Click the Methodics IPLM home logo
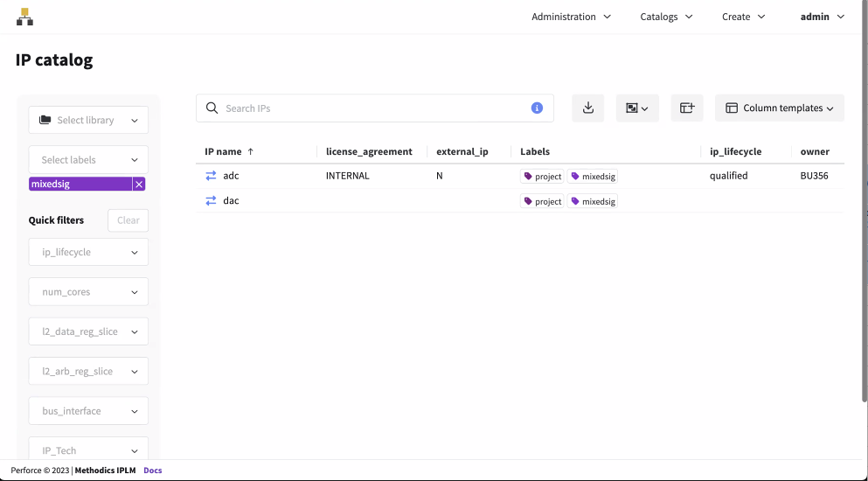Viewport: 868px width, 481px height. [24, 17]
